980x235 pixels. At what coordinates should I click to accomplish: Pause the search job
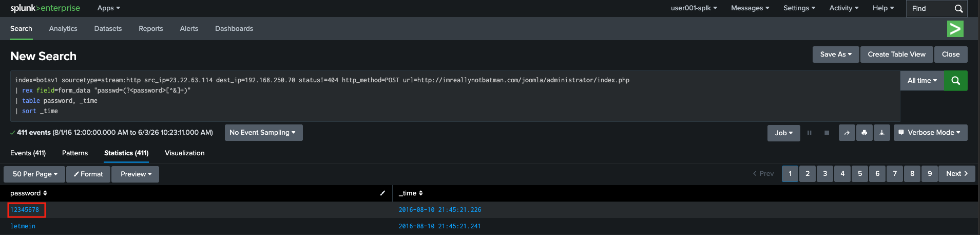click(810, 133)
